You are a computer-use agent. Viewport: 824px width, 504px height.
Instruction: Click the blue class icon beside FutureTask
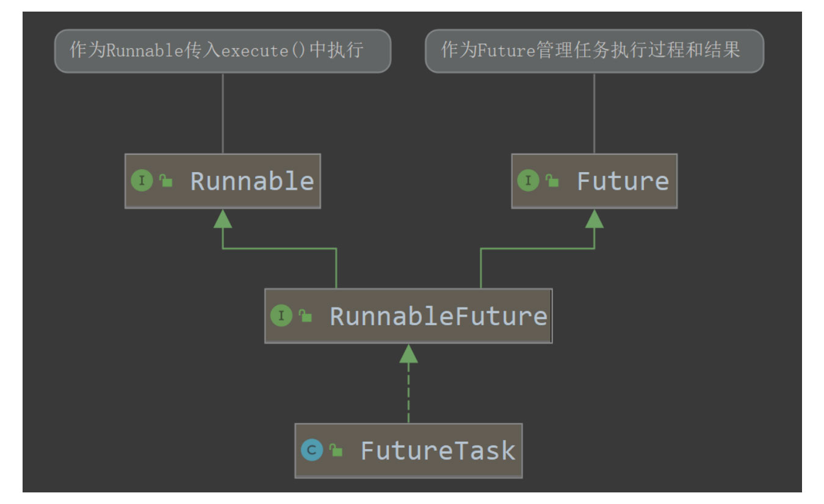(x=312, y=450)
